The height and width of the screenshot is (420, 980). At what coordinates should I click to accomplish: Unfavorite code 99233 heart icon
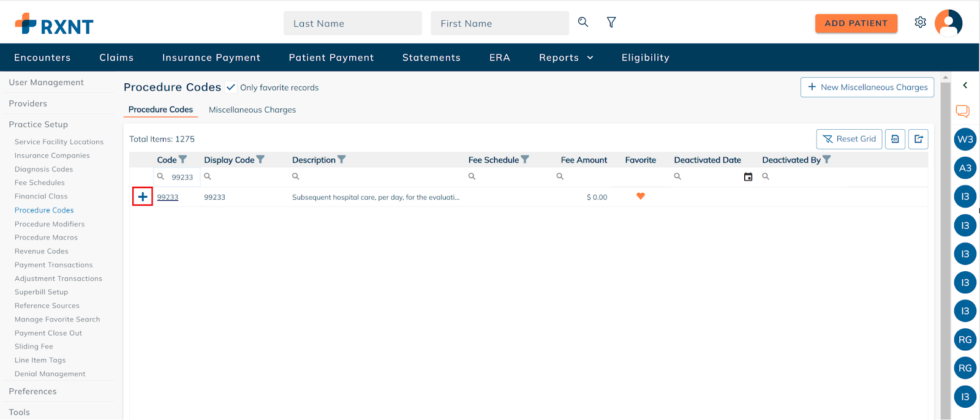pos(641,197)
